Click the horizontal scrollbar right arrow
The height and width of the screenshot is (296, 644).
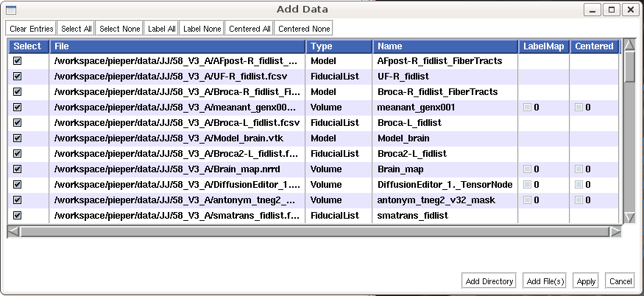(615, 231)
